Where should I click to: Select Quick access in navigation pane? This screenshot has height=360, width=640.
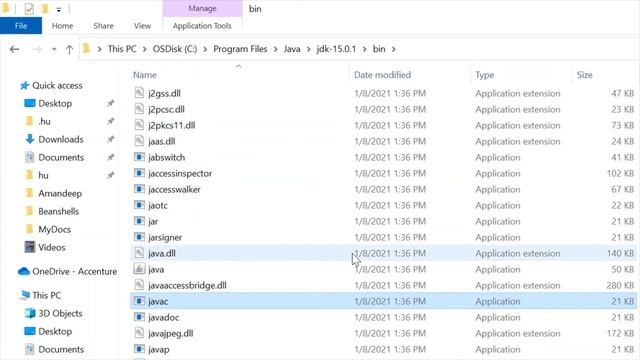57,85
